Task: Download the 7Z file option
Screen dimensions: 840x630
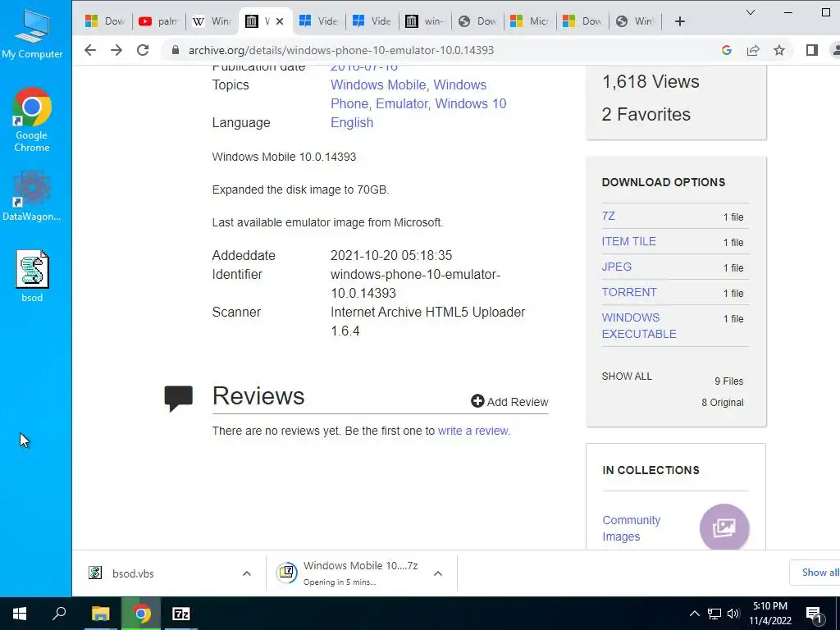Action: (x=609, y=216)
